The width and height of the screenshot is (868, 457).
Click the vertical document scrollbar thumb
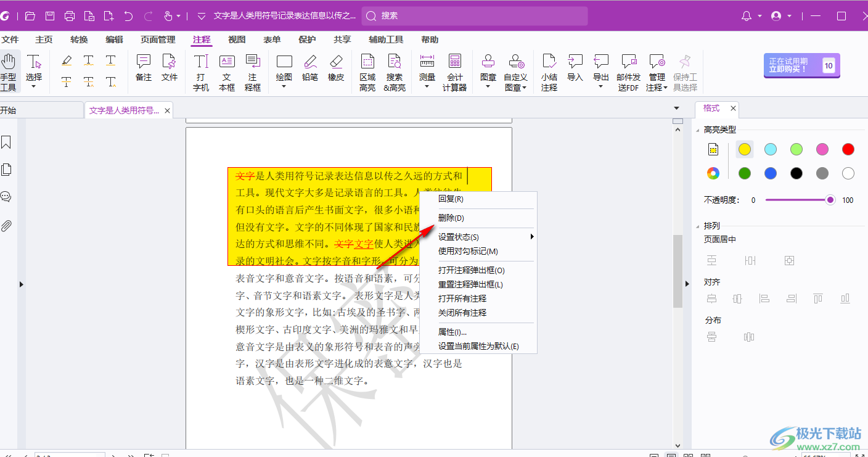click(x=678, y=271)
